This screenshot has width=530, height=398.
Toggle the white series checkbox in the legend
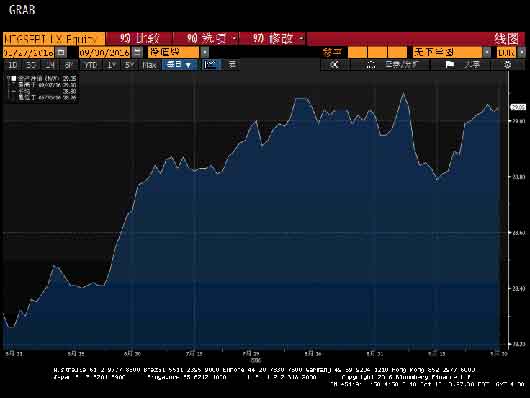tap(14, 78)
